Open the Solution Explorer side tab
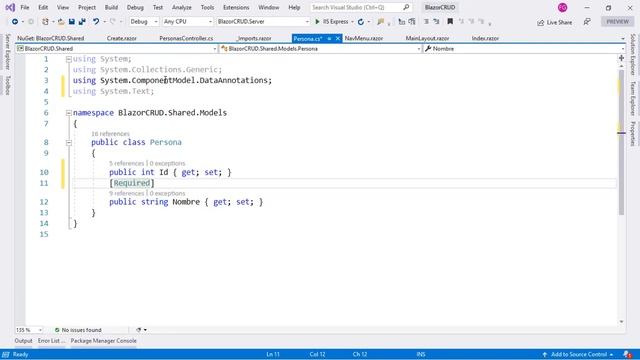 tap(633, 55)
